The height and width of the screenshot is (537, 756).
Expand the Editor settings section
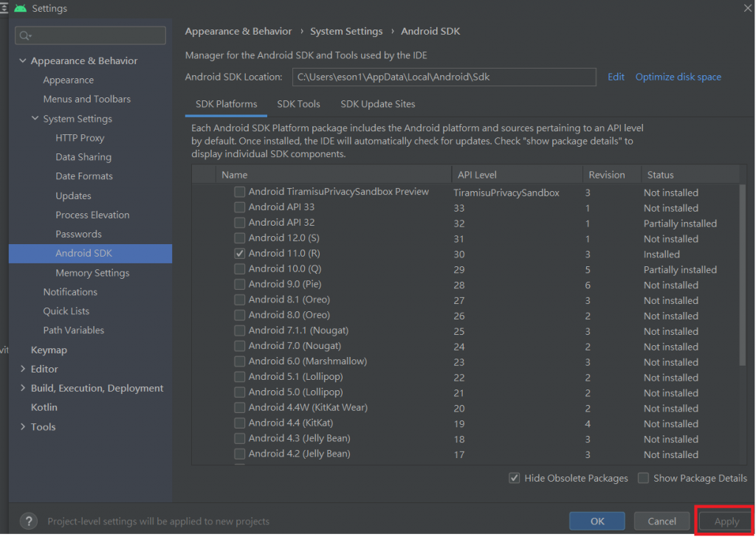click(23, 369)
